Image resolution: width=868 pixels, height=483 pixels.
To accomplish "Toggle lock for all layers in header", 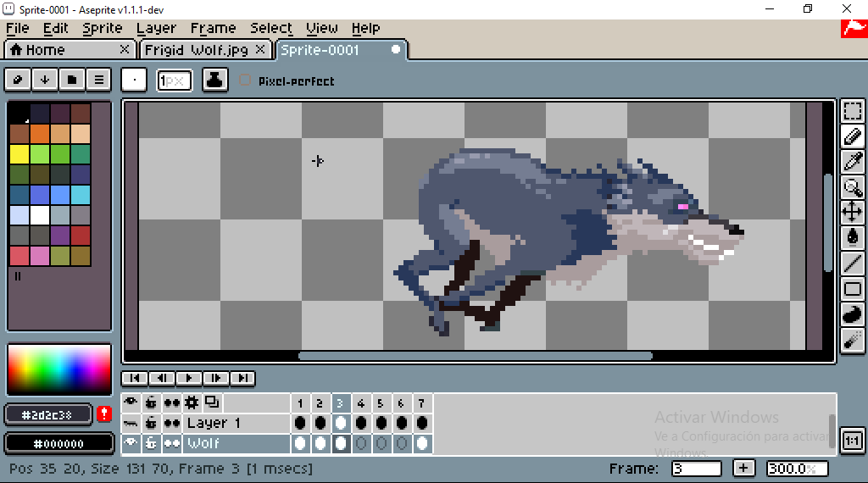I will click(x=151, y=402).
